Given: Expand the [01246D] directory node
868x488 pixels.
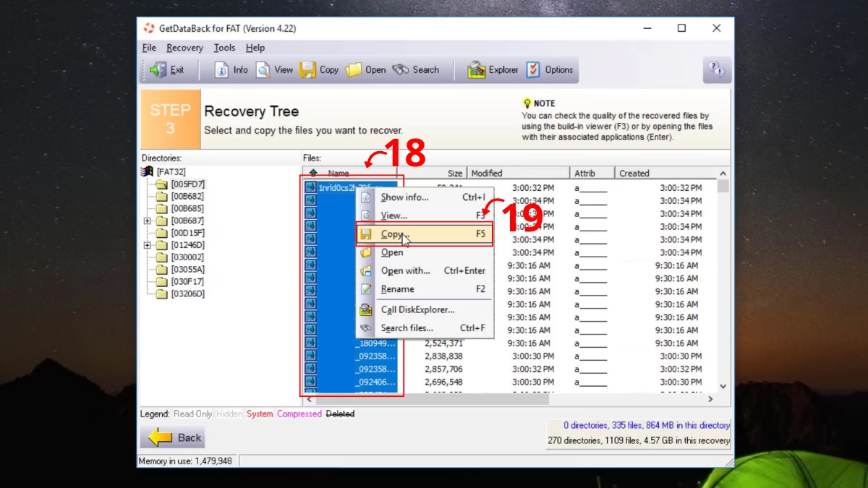Looking at the screenshot, I should 148,245.
